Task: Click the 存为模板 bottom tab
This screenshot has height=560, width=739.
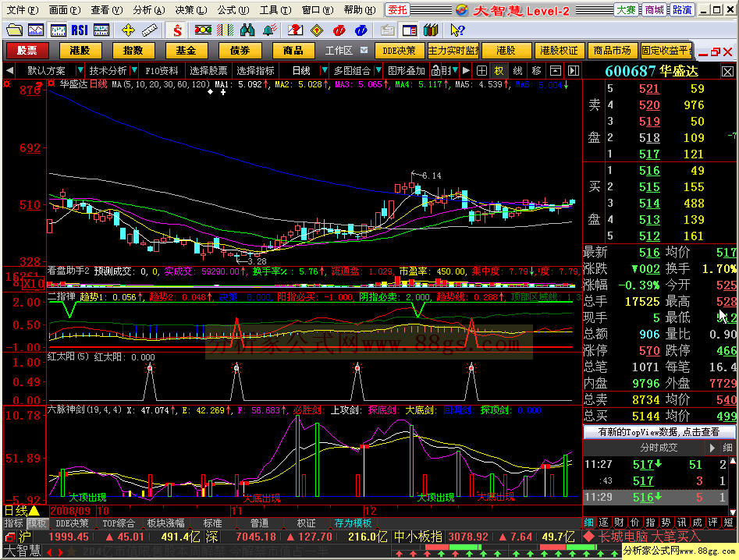Action: (x=353, y=523)
